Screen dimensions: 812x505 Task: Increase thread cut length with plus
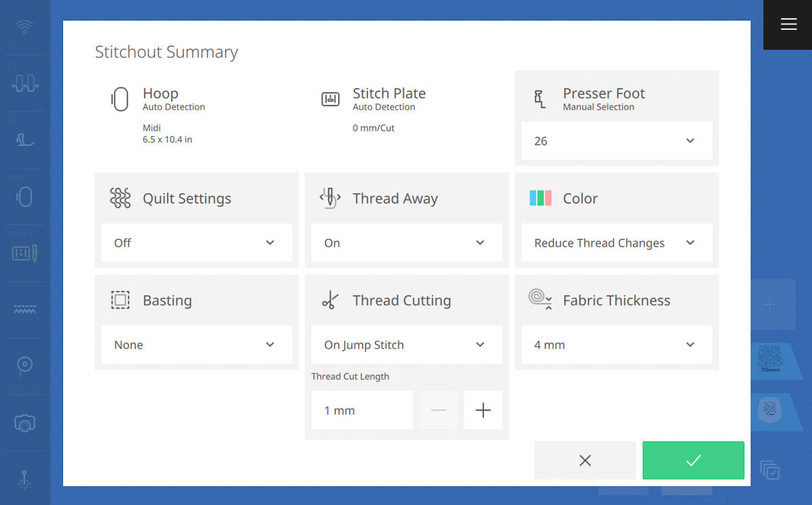(483, 410)
